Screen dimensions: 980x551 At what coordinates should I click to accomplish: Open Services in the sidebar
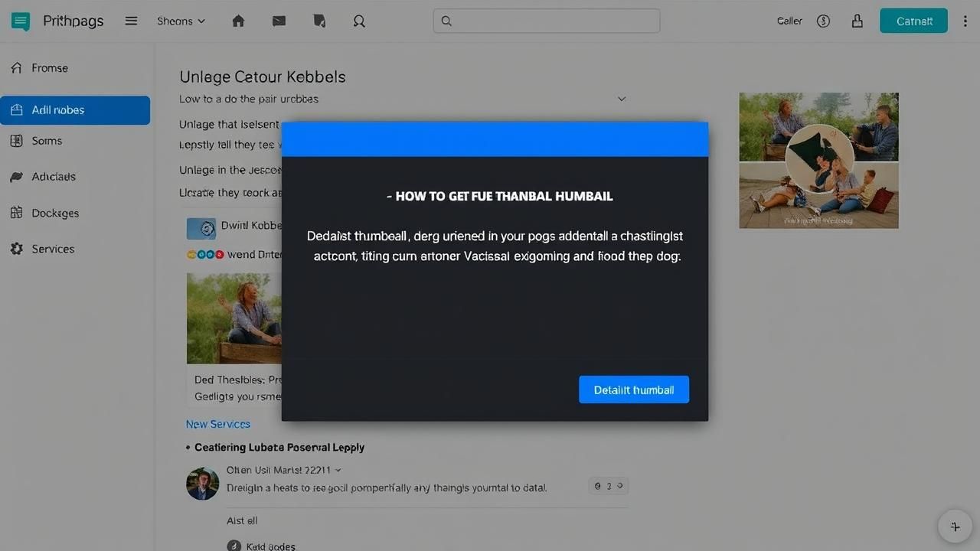click(x=53, y=249)
